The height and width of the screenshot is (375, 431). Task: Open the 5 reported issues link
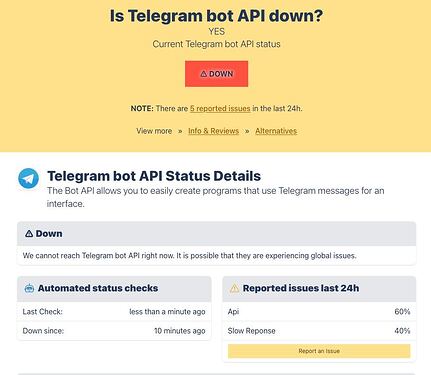click(x=220, y=108)
